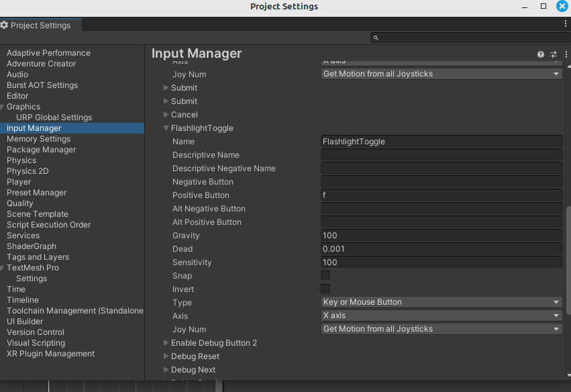Expand the Cancel axis entry
Image resolution: width=571 pixels, height=392 pixels.
coord(166,114)
